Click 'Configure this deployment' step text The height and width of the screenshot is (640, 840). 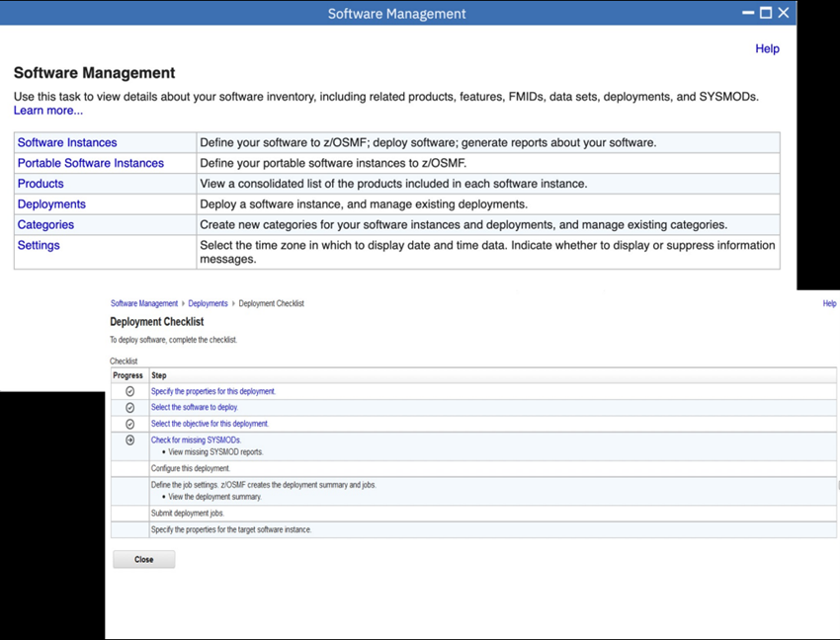(191, 468)
